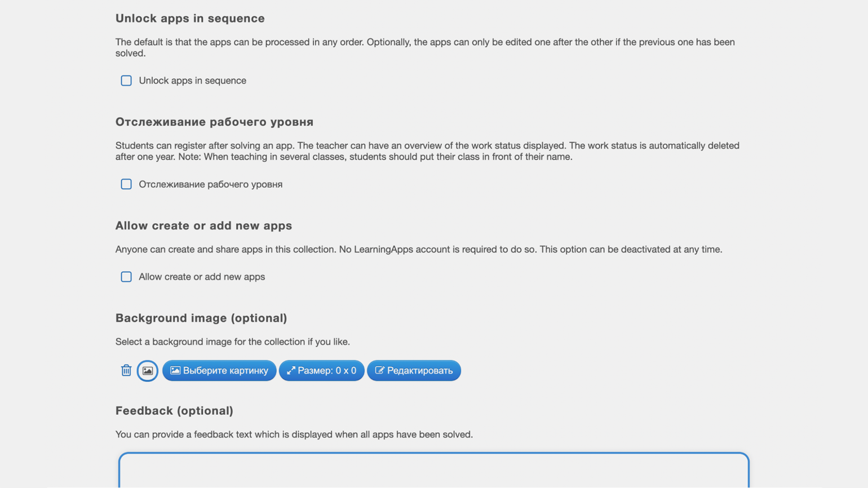
Task: Click the "Allow create or add new apps" checkbox label
Action: tap(202, 277)
